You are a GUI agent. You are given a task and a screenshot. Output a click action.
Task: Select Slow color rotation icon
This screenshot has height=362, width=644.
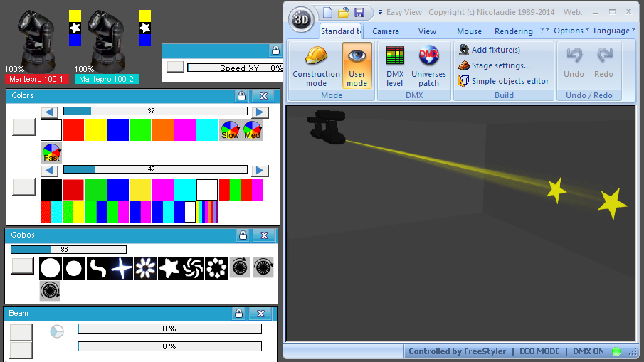tap(230, 130)
